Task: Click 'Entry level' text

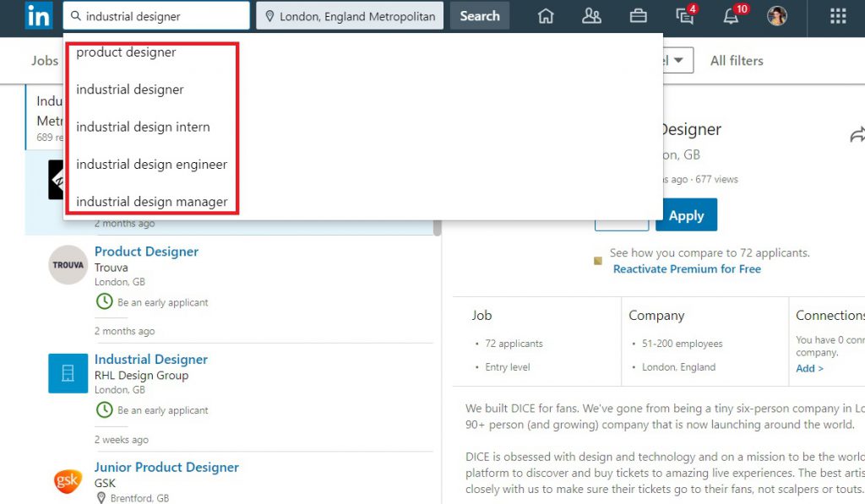Action: 507,367
